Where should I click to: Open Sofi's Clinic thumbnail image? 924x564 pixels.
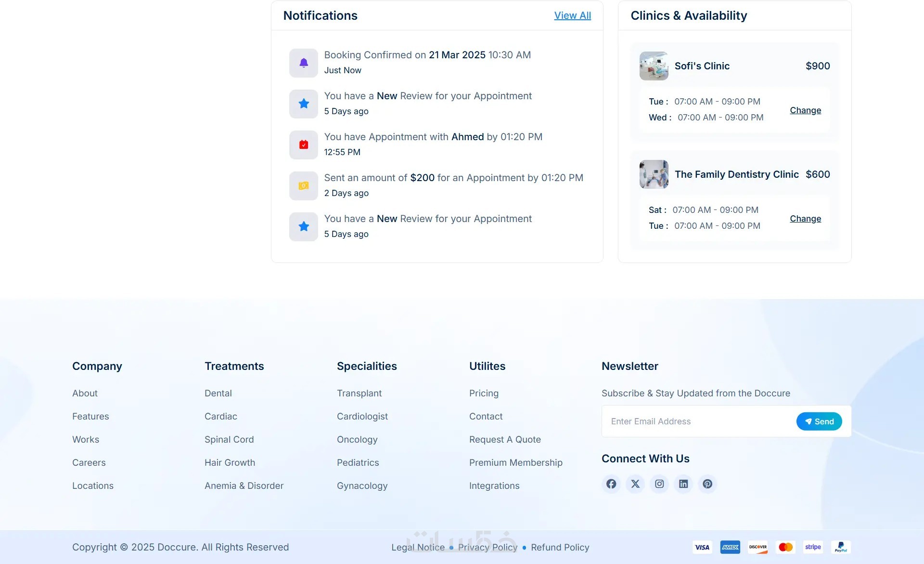coord(654,66)
